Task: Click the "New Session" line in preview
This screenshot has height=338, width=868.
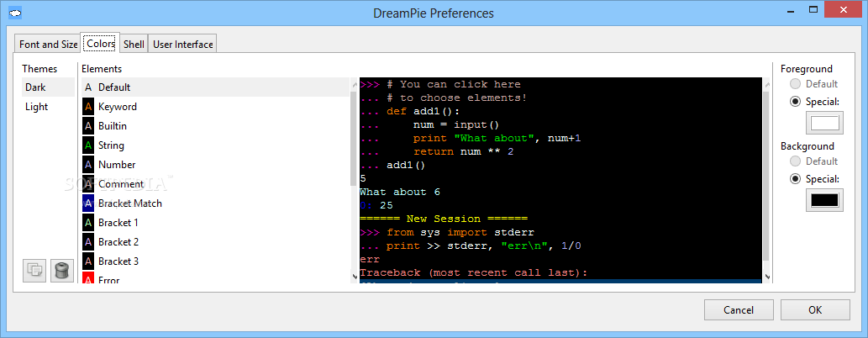Action: click(444, 219)
